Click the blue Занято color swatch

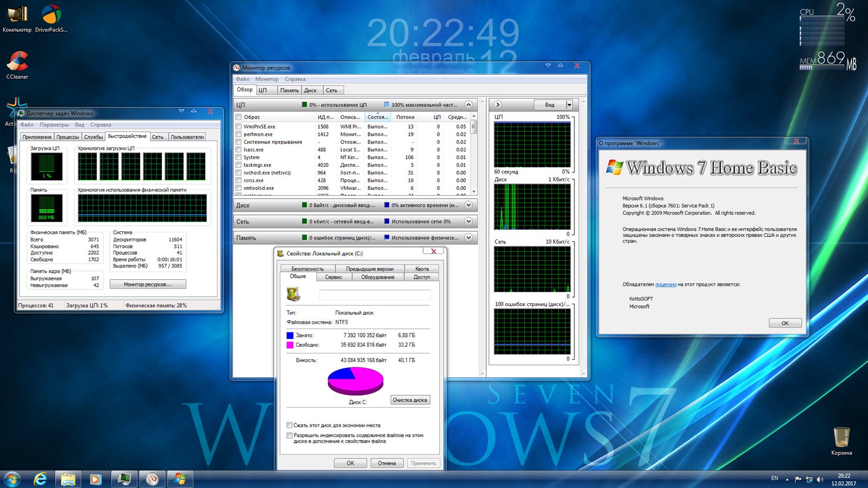290,335
